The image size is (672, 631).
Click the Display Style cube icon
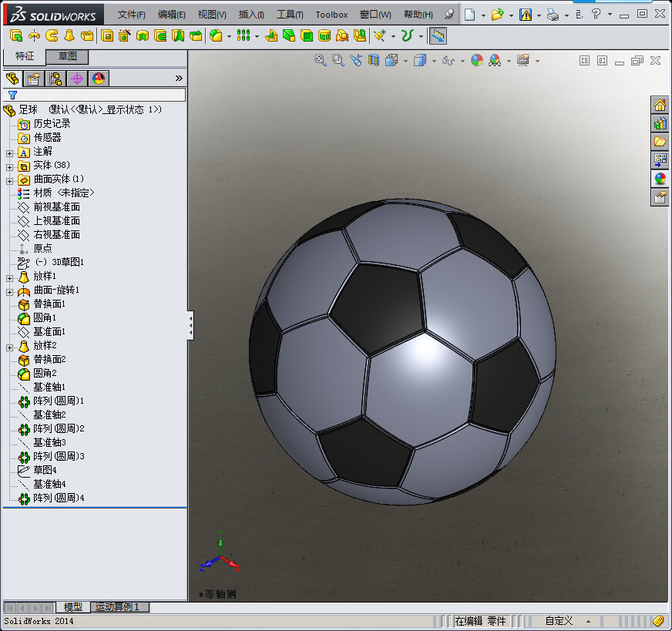pos(420,60)
